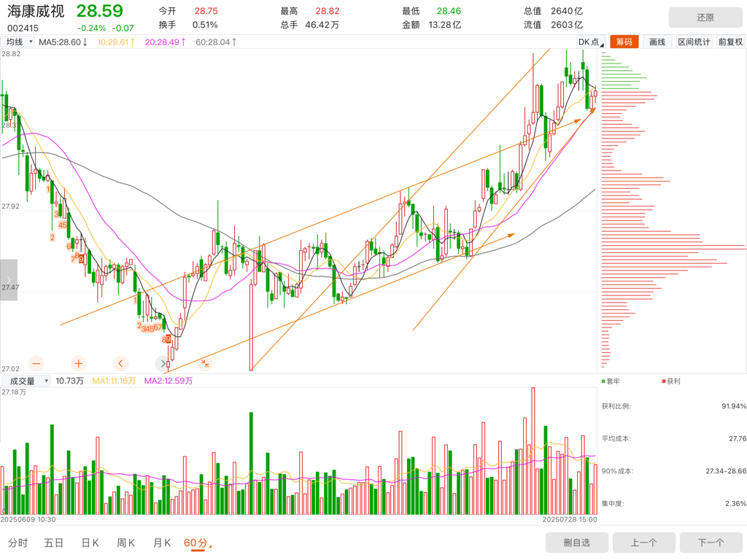Click the 换手 0.51% value

click(205, 25)
